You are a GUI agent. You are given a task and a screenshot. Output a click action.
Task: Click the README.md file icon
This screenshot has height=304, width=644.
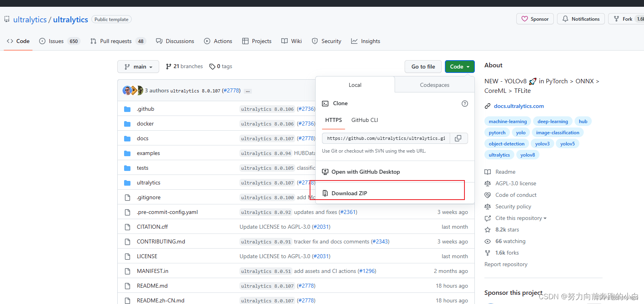127,286
